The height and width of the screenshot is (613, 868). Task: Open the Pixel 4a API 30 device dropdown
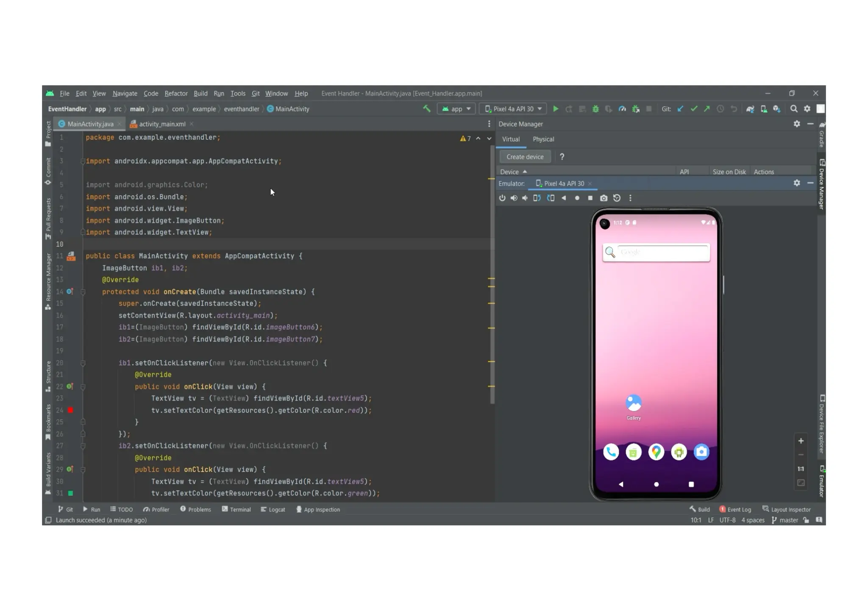coord(513,109)
